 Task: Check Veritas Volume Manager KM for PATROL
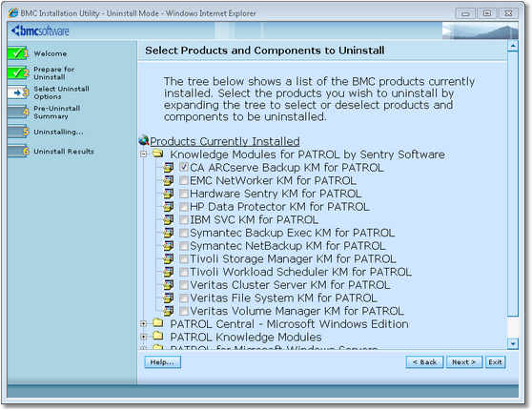pos(184,311)
